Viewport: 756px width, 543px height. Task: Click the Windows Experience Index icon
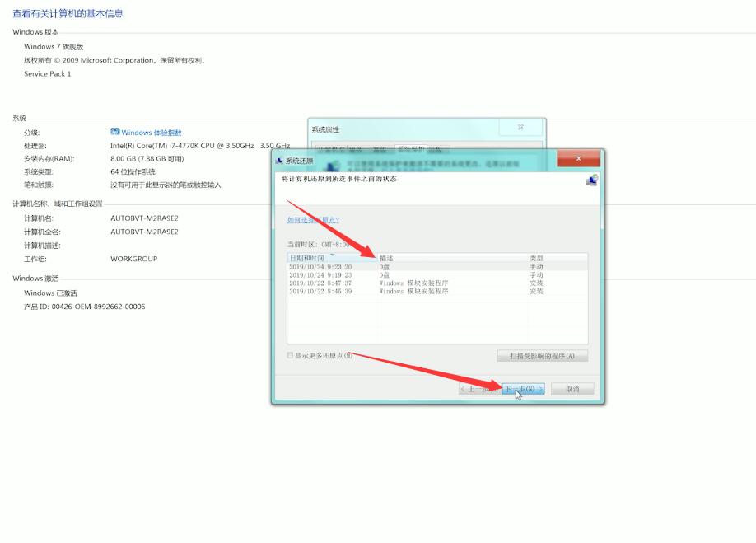tap(114, 132)
